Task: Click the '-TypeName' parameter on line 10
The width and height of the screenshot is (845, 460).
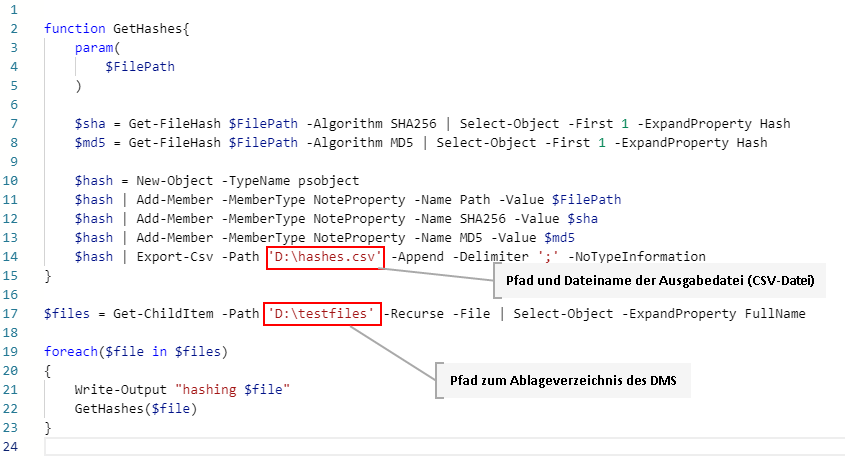Action: point(256,180)
